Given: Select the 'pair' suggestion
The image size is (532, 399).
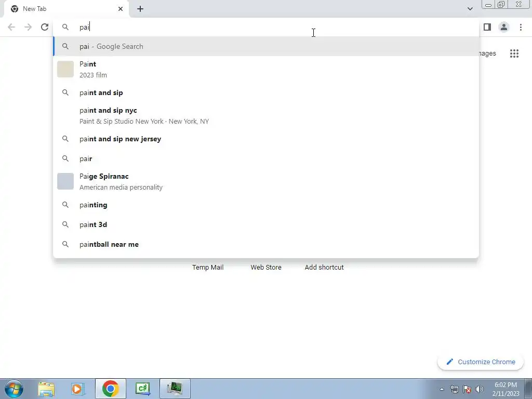Looking at the screenshot, I should click(x=266, y=158).
